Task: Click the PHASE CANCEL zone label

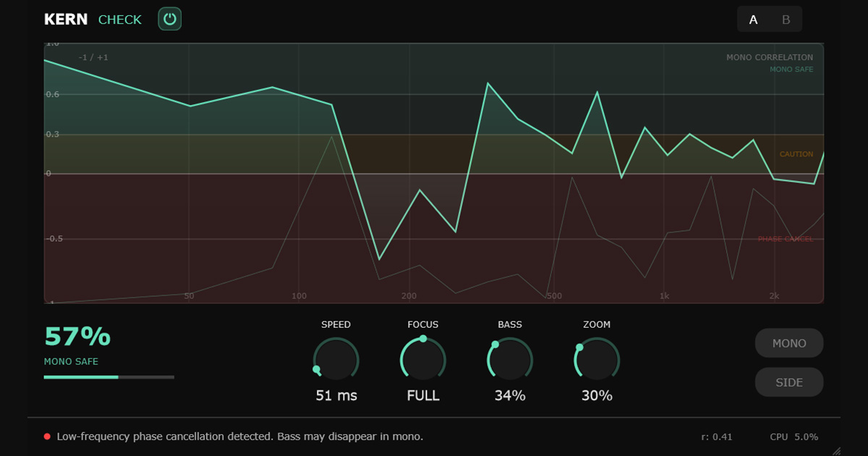Action: [x=785, y=237]
